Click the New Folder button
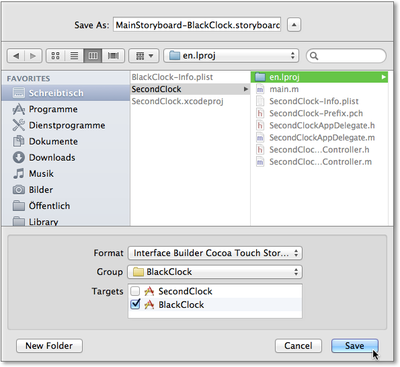This screenshot has width=400, height=367. tap(49, 346)
